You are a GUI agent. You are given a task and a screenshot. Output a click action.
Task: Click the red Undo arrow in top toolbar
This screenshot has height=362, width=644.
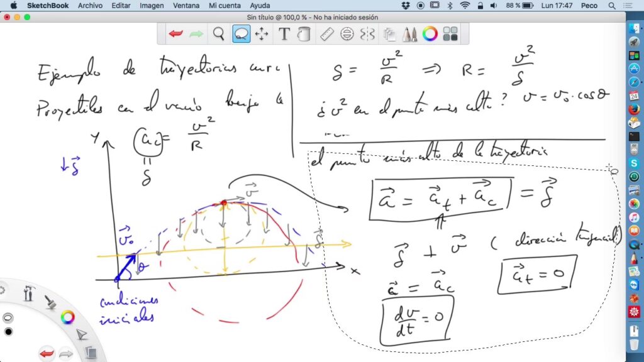175,34
